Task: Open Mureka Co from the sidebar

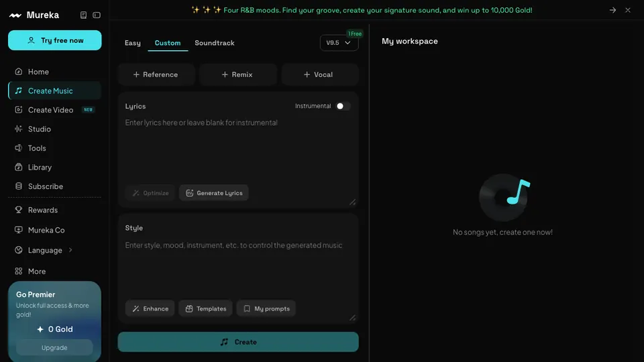Action: pyautogui.click(x=54, y=230)
